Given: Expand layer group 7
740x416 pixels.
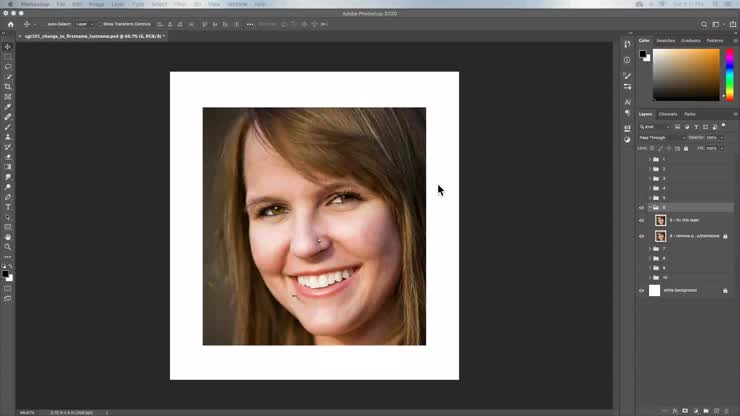Looking at the screenshot, I should click(x=650, y=249).
